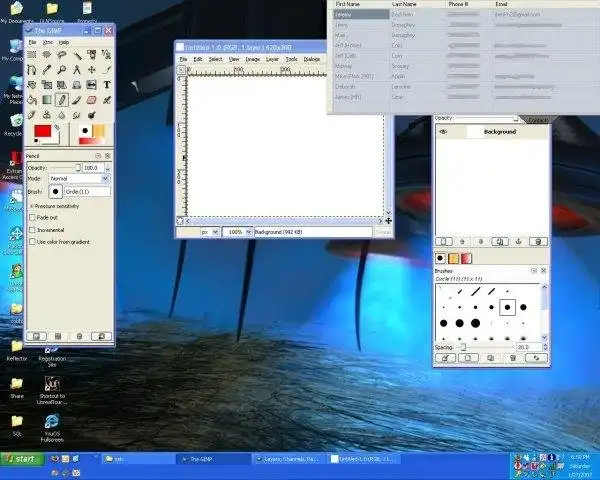Open the Pencil tool options panel menu

point(98,156)
